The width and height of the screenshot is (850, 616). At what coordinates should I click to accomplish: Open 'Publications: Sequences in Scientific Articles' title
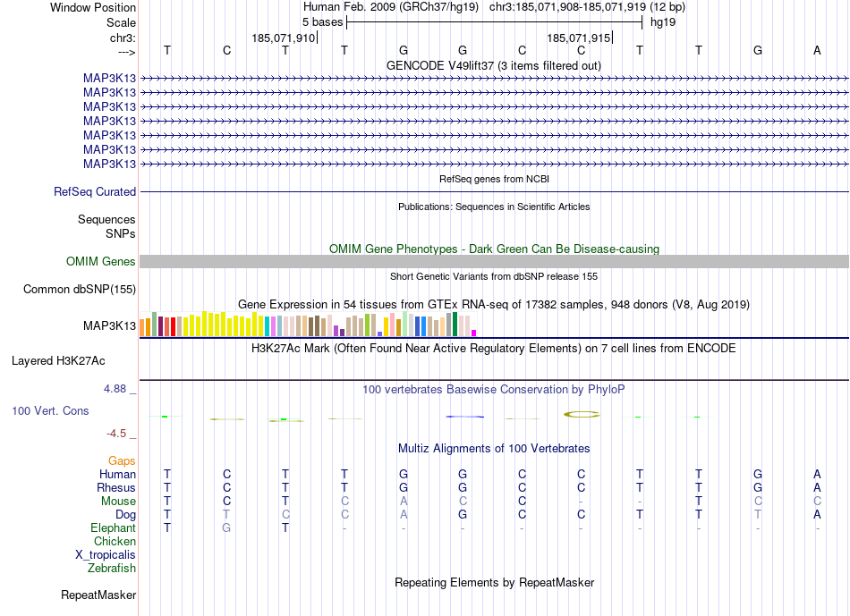(494, 207)
